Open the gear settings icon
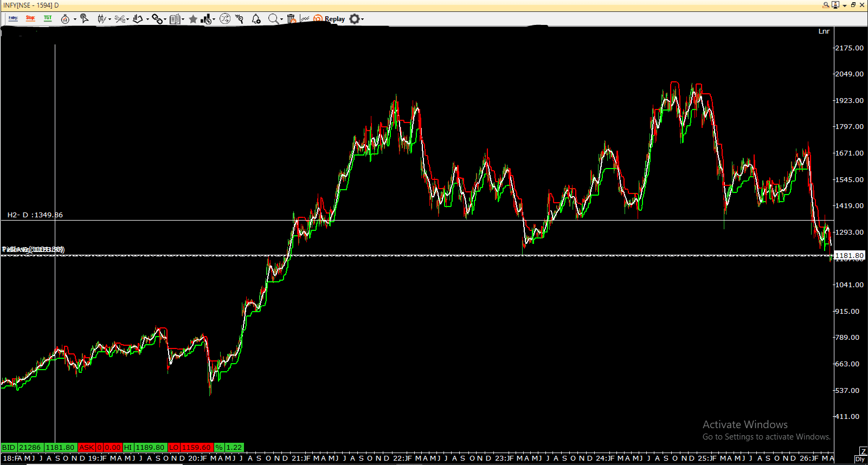 pyautogui.click(x=354, y=19)
